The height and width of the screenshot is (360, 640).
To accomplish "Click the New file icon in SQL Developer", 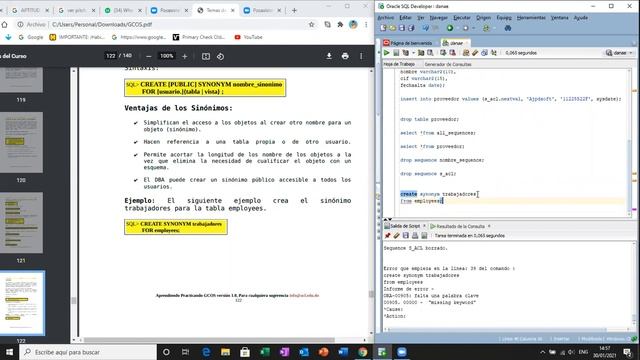I will coord(383,28).
